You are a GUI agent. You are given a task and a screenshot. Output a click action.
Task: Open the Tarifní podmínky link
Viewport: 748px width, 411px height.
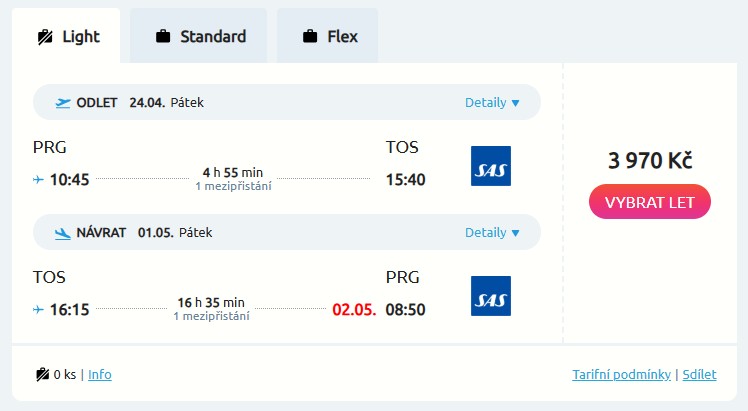621,375
